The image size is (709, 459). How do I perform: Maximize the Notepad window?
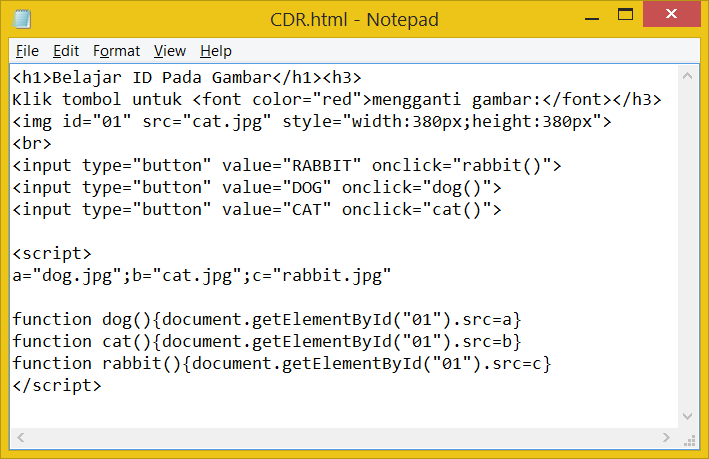pyautogui.click(x=625, y=15)
